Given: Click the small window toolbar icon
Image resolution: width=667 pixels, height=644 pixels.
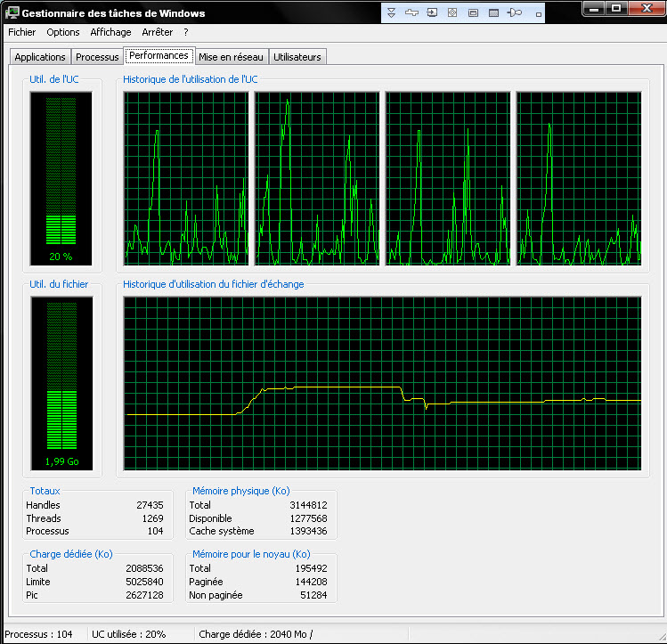Looking at the screenshot, I should click(473, 13).
